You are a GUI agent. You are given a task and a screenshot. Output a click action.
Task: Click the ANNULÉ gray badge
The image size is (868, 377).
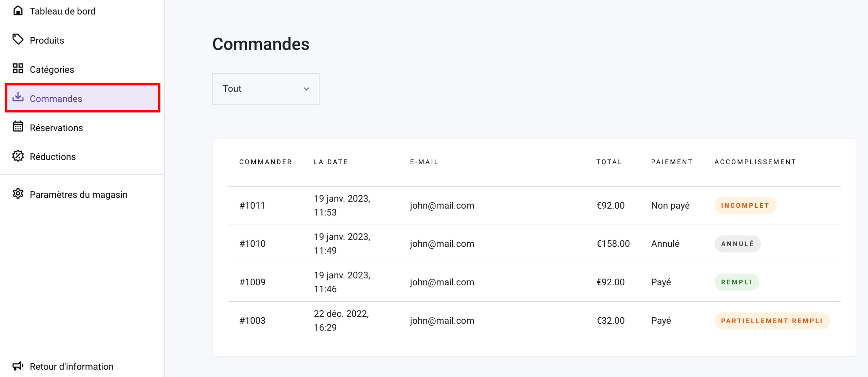[x=737, y=244]
